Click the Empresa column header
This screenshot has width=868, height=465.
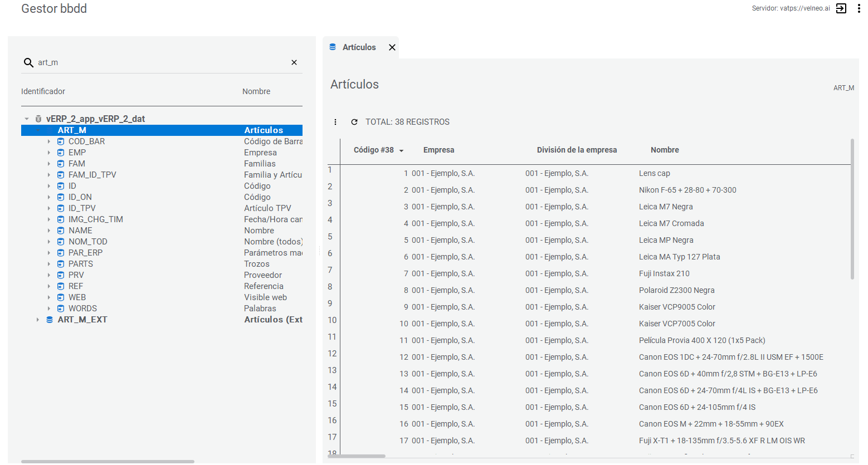[x=438, y=150]
